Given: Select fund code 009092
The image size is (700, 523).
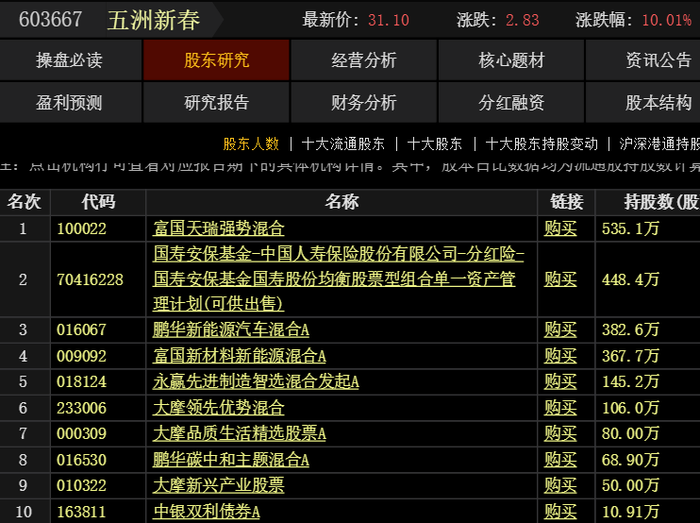Looking at the screenshot, I should tap(81, 356).
